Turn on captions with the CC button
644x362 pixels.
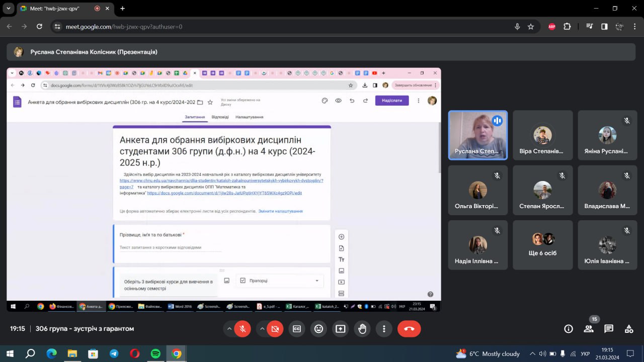[297, 329]
